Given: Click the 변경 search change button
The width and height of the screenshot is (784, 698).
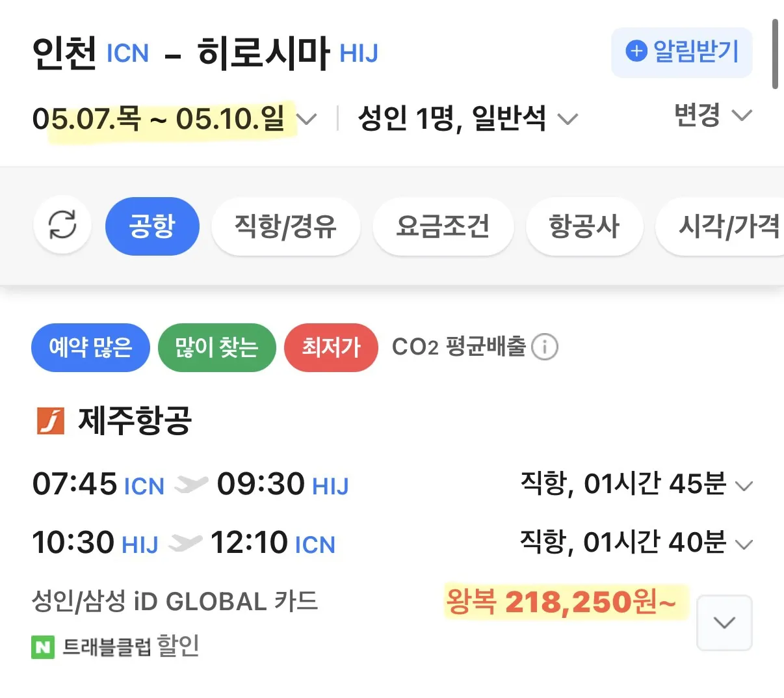Looking at the screenshot, I should [x=712, y=116].
